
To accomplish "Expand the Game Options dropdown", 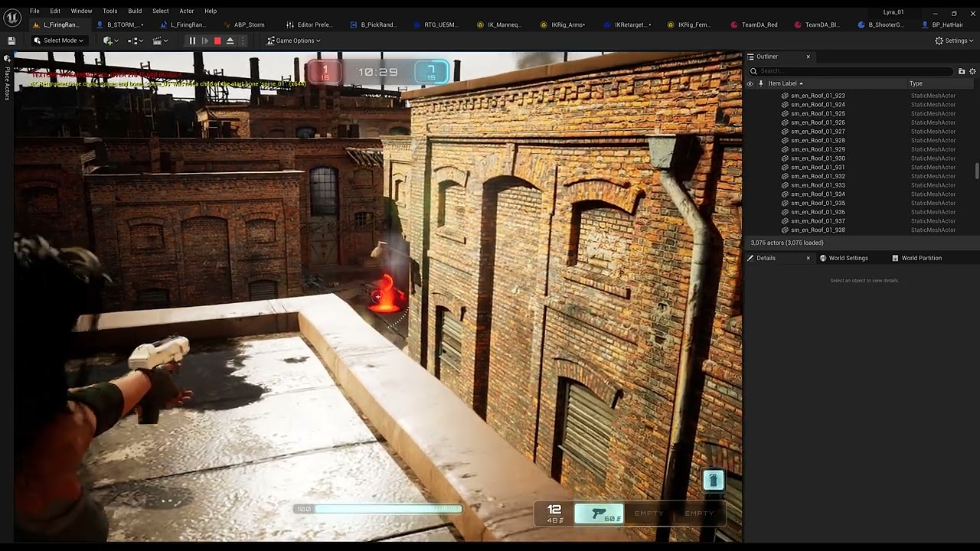I will [x=293, y=41].
